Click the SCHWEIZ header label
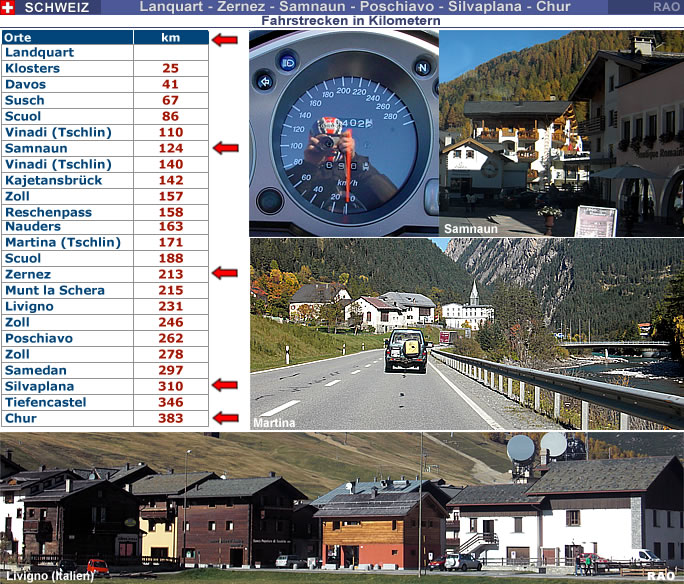This screenshot has width=684, height=584. [57, 7]
